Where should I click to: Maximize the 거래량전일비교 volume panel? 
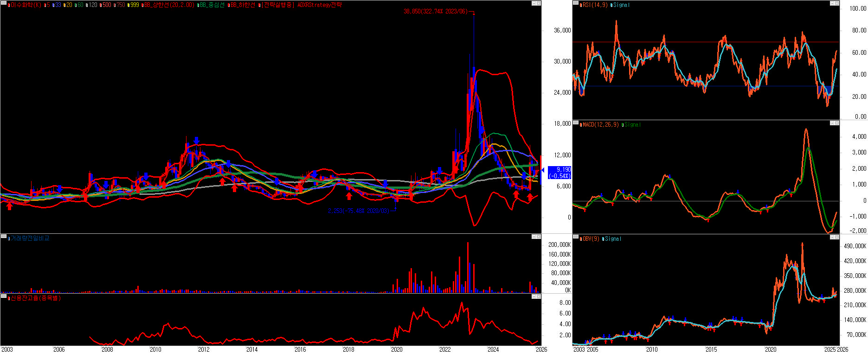click(x=534, y=237)
